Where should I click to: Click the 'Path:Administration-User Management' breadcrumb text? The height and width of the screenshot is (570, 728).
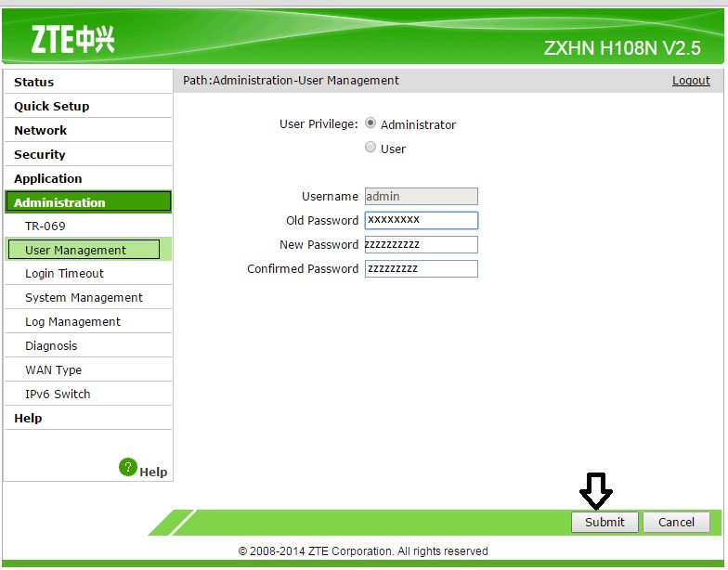click(291, 80)
